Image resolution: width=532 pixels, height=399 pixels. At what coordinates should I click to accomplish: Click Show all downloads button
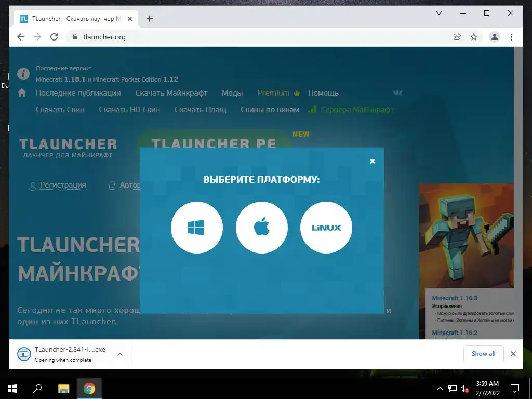[484, 353]
